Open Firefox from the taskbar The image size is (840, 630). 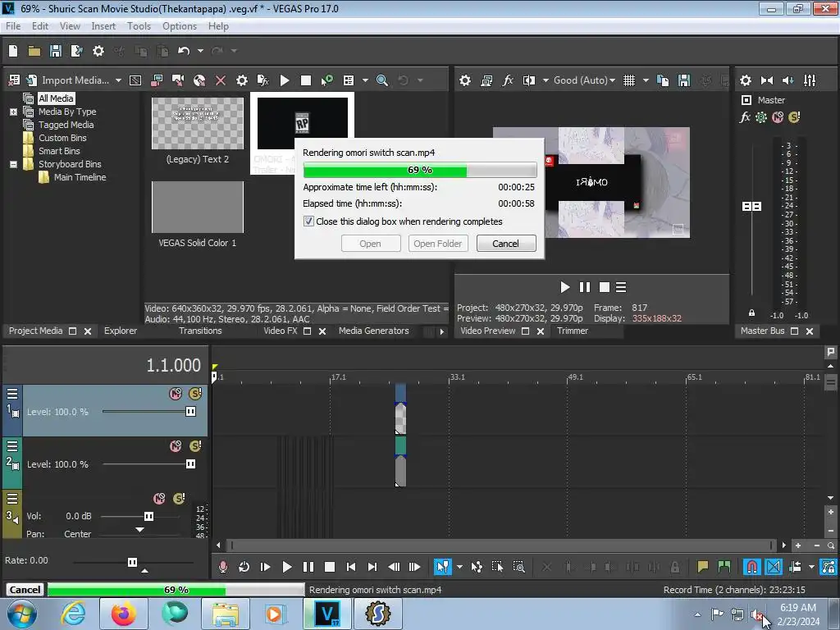click(124, 614)
